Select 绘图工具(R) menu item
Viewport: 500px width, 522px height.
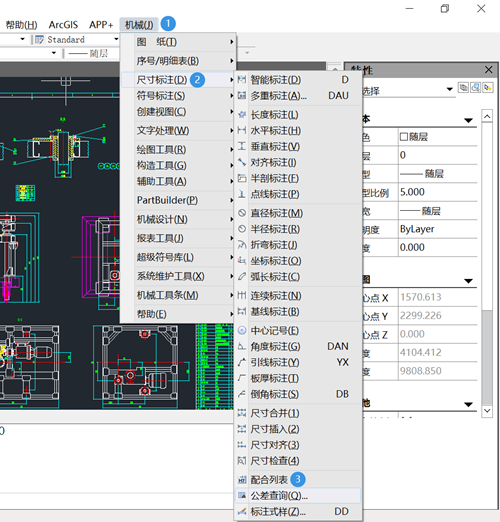pyautogui.click(x=178, y=150)
